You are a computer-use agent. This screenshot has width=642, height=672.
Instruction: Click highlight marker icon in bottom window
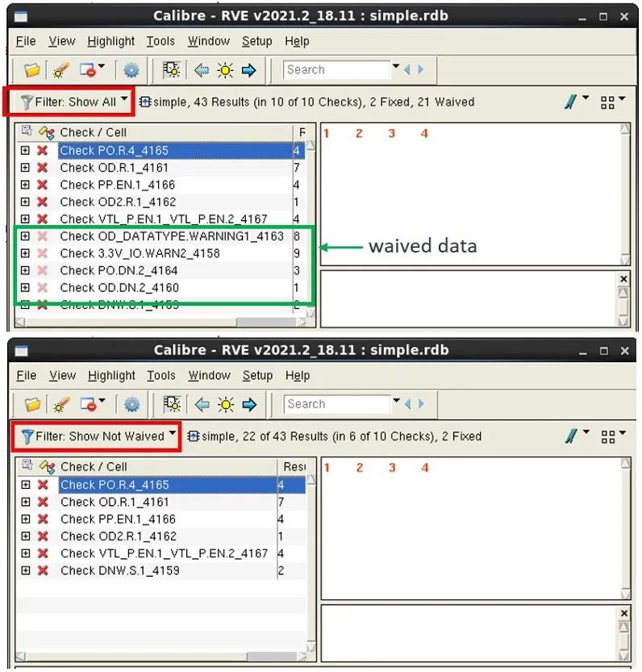62,404
